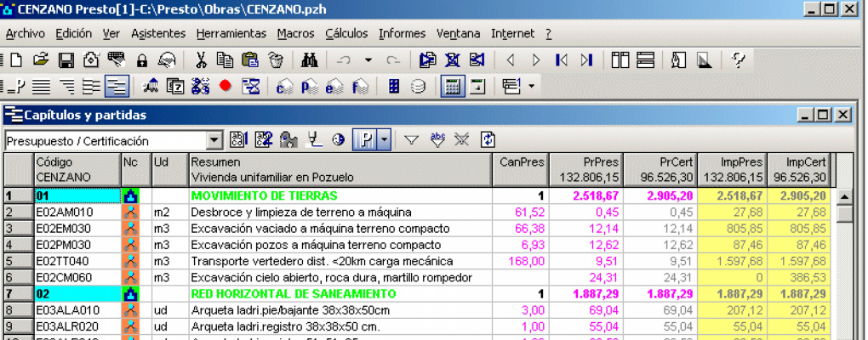The height and width of the screenshot is (340, 868).
Task: Click scroll up arrow of table scrollbar
Action: point(845,197)
